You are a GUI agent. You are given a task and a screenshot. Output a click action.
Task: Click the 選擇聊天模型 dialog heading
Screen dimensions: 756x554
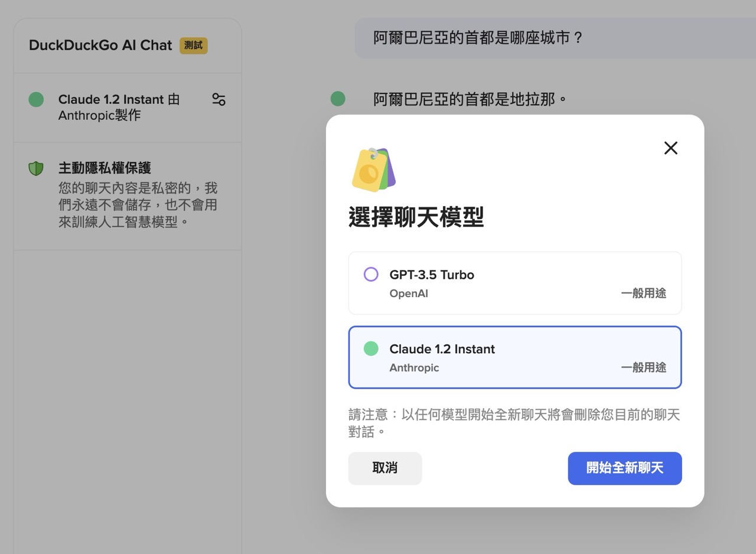click(x=416, y=217)
